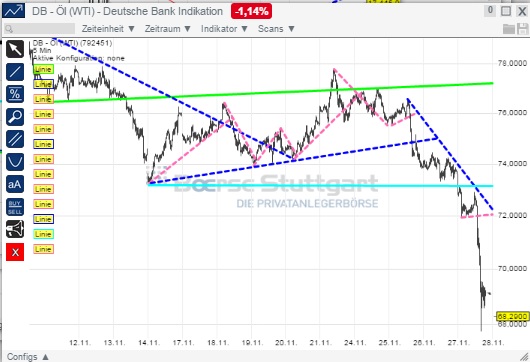The image size is (530, 362).
Task: Select the cyan horizontal support line
Action: coord(320,185)
